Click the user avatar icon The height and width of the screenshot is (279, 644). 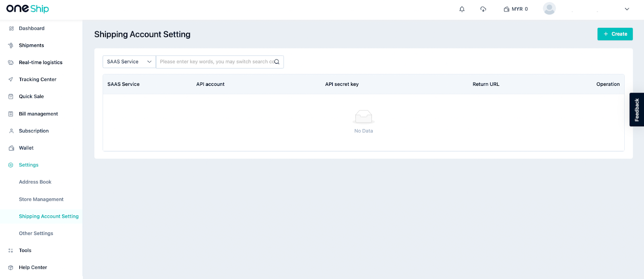(x=549, y=8)
